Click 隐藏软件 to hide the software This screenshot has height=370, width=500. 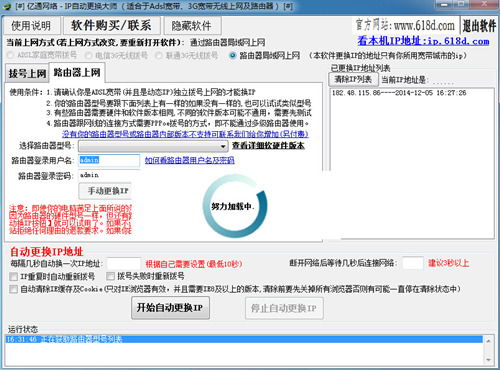pyautogui.click(x=192, y=26)
